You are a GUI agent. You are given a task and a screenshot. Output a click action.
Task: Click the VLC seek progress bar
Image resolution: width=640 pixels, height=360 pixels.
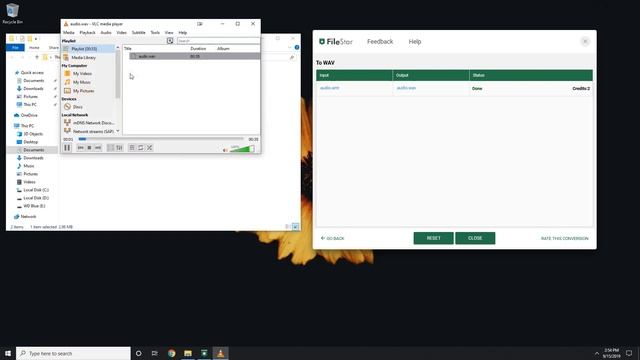click(x=161, y=139)
